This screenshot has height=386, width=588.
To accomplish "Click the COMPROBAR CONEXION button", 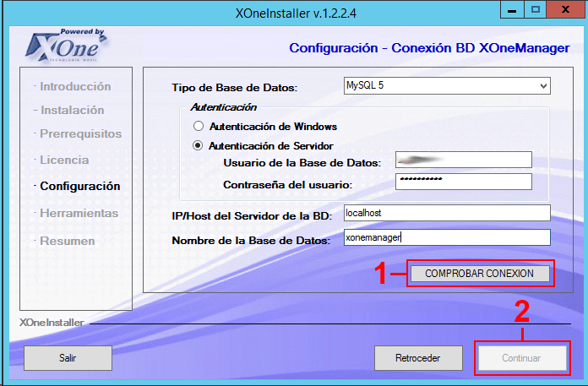I will pyautogui.click(x=480, y=274).
